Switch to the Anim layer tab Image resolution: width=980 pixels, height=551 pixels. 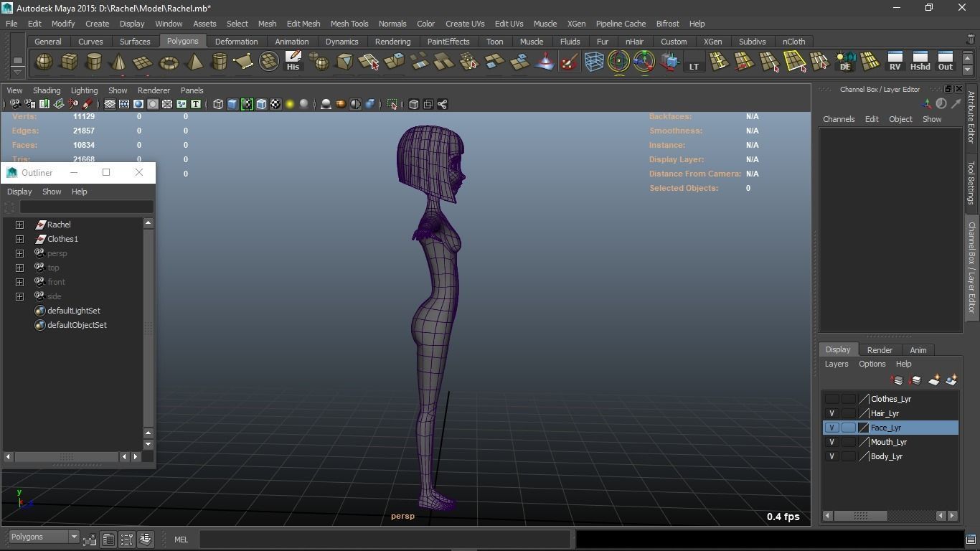(x=918, y=350)
